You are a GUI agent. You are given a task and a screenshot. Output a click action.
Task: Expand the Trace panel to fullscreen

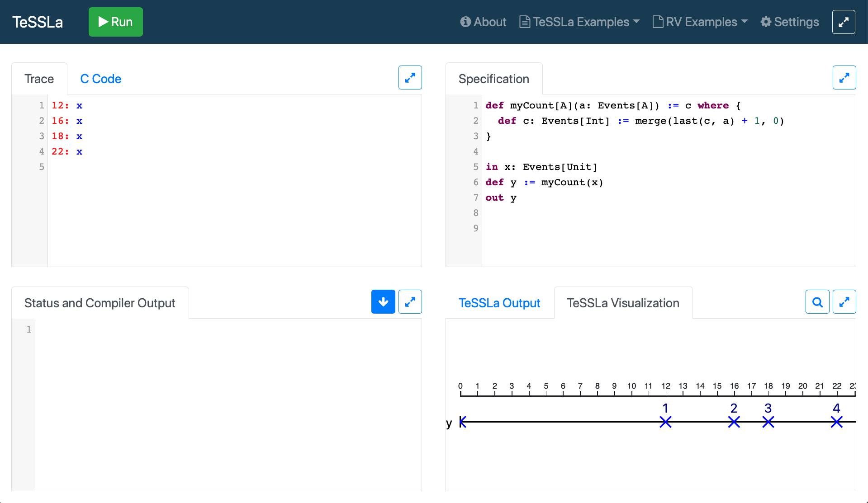(410, 78)
